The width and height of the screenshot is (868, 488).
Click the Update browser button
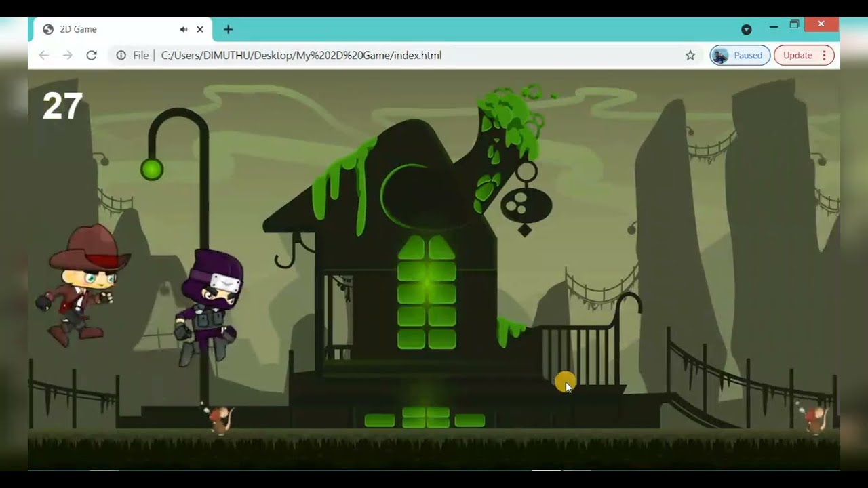point(797,56)
